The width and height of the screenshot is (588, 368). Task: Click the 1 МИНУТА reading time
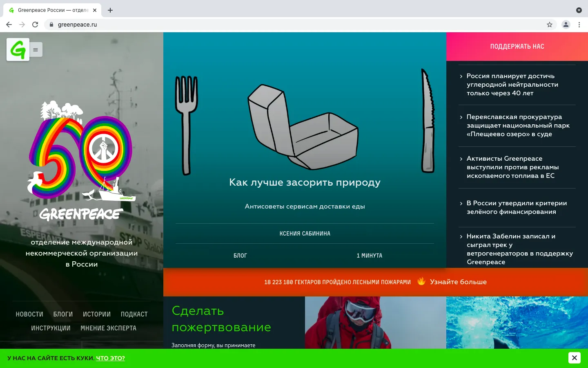tap(370, 256)
